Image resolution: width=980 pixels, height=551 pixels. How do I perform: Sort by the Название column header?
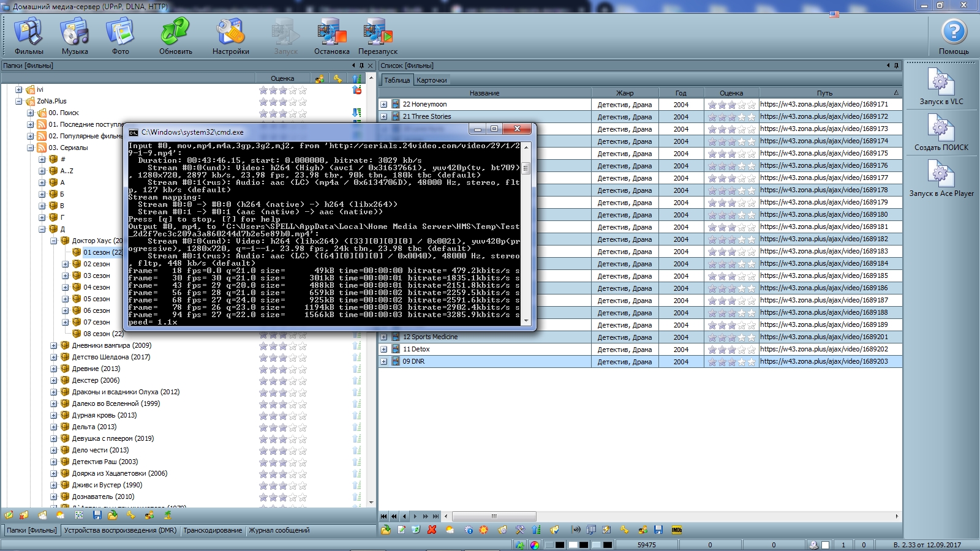[x=484, y=93]
